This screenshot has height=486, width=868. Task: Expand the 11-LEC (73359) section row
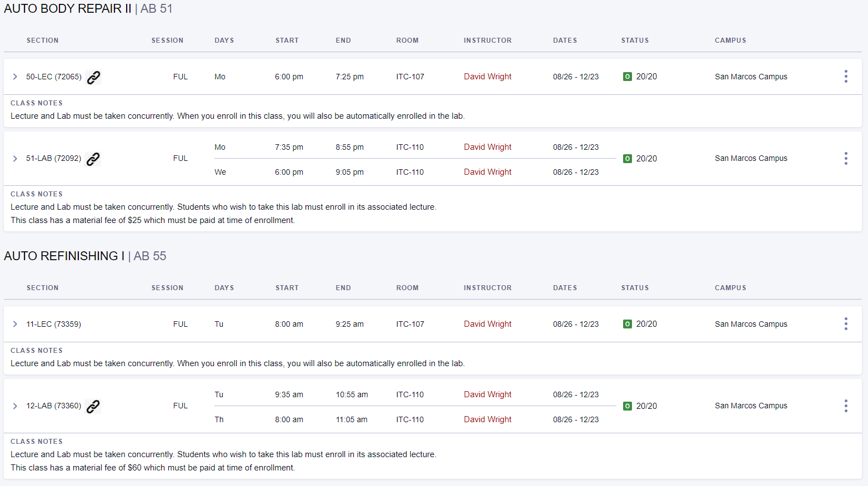[15, 324]
